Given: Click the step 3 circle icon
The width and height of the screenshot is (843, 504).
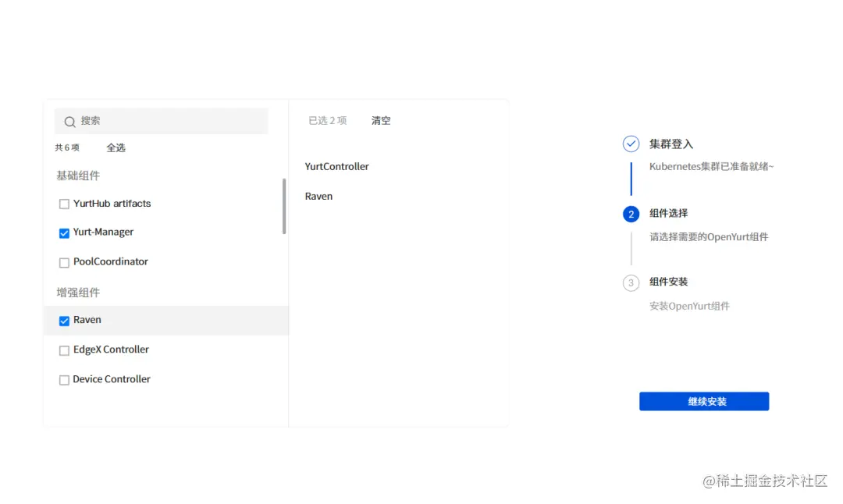Looking at the screenshot, I should pos(631,282).
